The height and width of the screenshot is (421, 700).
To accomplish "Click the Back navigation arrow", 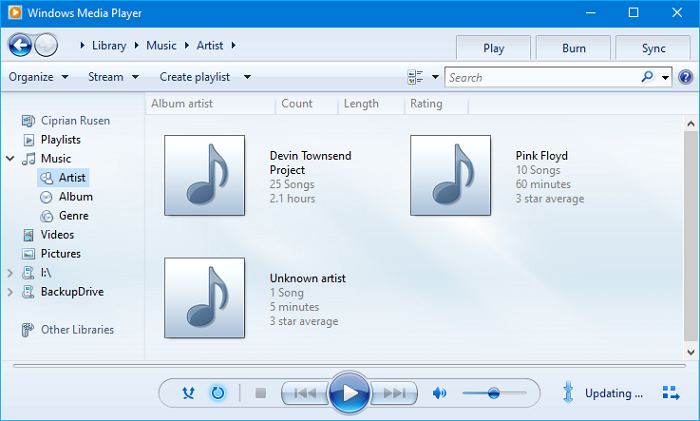I will (20, 45).
